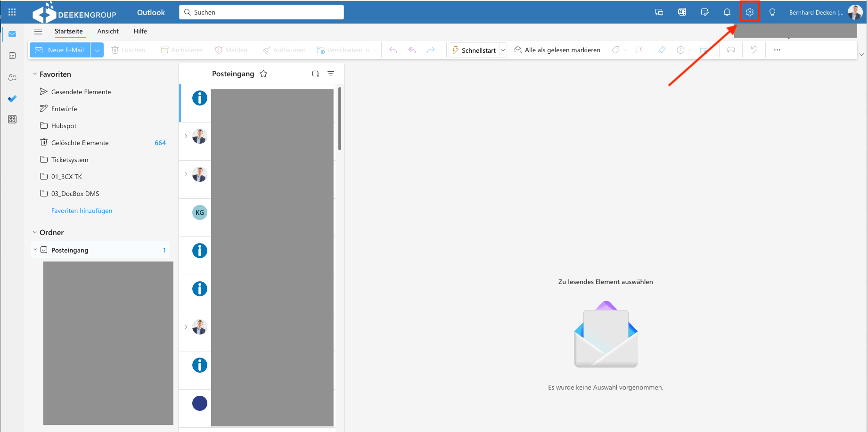
Task: Collapse the Favoriten section
Action: click(x=34, y=74)
